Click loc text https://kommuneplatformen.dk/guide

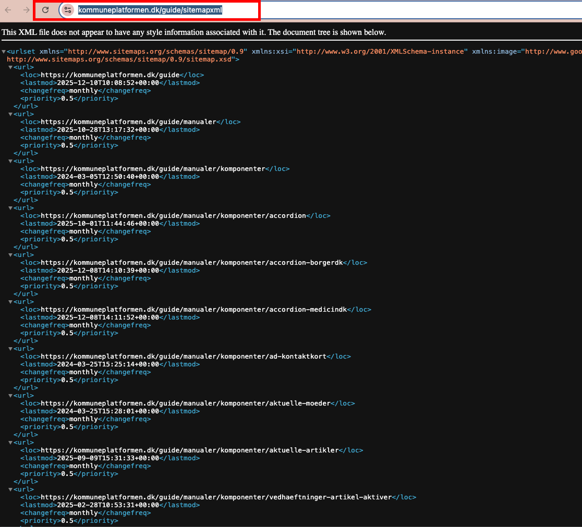pyautogui.click(x=110, y=75)
